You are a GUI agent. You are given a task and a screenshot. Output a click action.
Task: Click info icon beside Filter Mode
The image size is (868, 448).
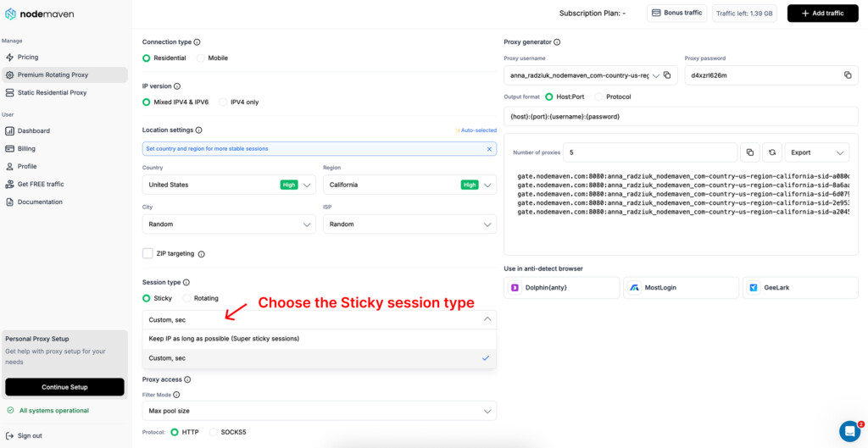point(176,395)
